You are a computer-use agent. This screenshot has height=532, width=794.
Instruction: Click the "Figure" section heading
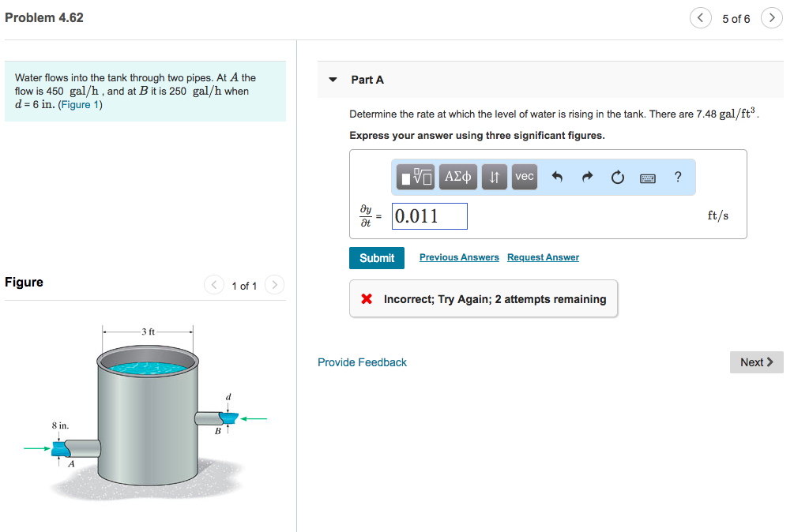(24, 283)
